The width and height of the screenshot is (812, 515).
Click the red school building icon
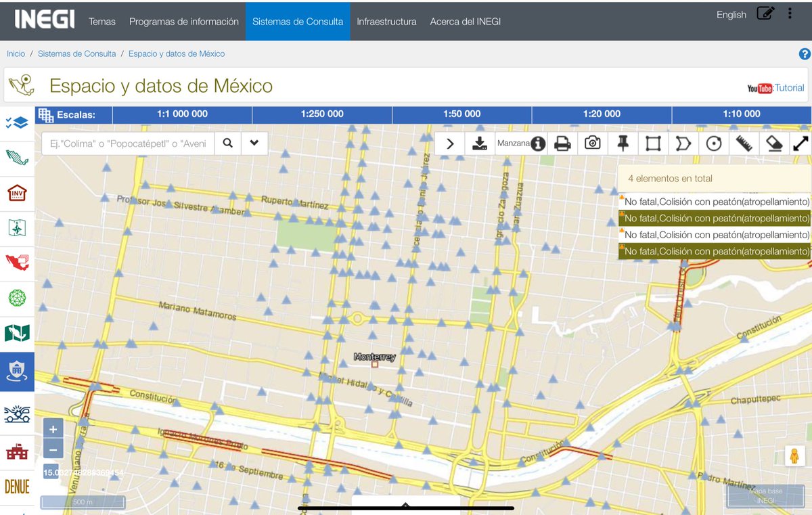click(17, 451)
